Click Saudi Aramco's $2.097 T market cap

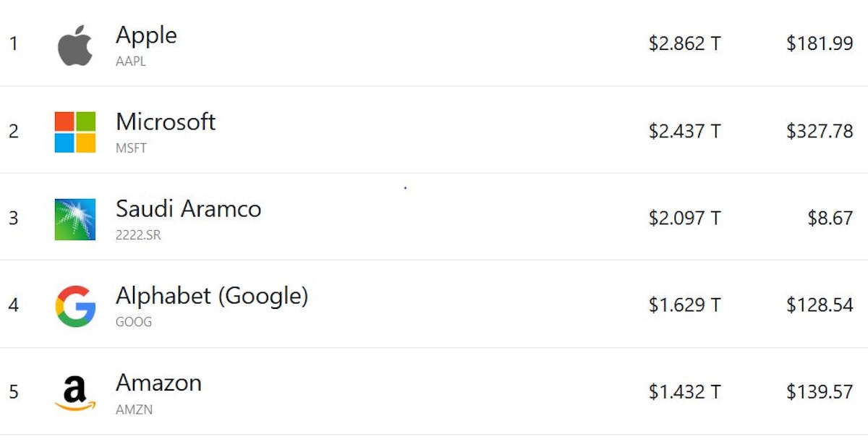tap(684, 218)
